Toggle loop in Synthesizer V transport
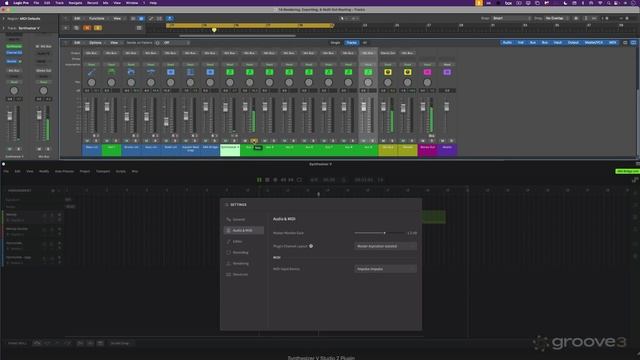Image resolution: width=640 pixels, height=360 pixels. point(299,180)
